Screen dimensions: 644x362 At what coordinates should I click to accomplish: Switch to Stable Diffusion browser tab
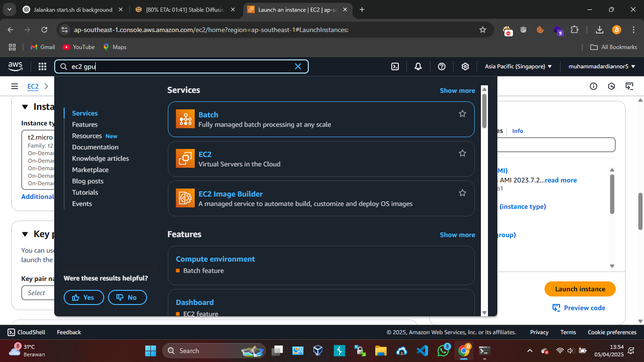pos(185,9)
